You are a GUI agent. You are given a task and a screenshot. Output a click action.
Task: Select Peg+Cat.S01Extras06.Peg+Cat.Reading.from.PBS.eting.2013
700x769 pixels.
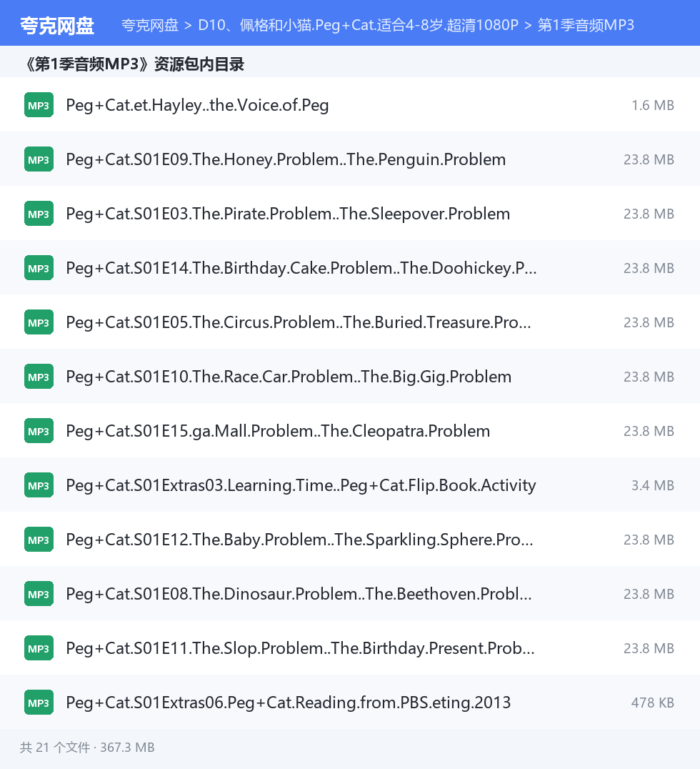click(289, 703)
